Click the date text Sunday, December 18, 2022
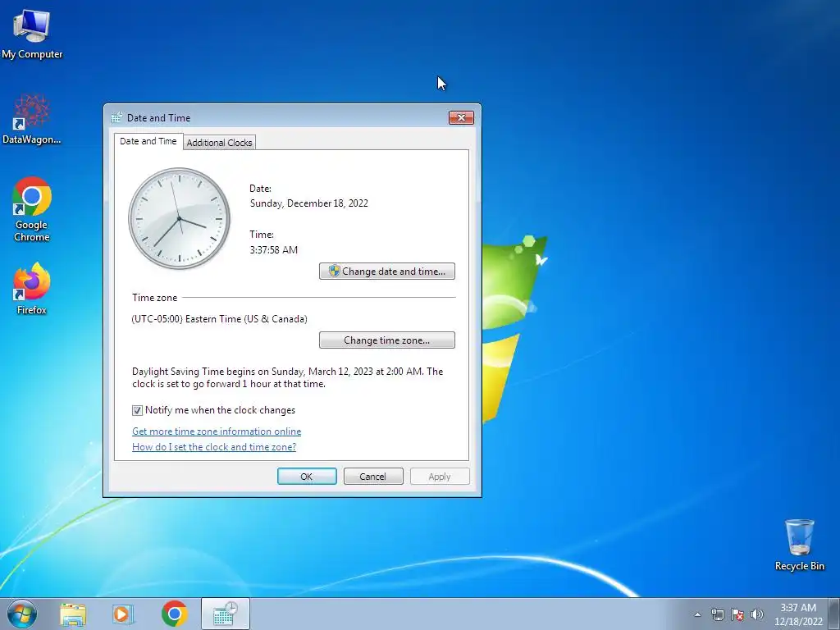The image size is (840, 630). click(x=309, y=203)
